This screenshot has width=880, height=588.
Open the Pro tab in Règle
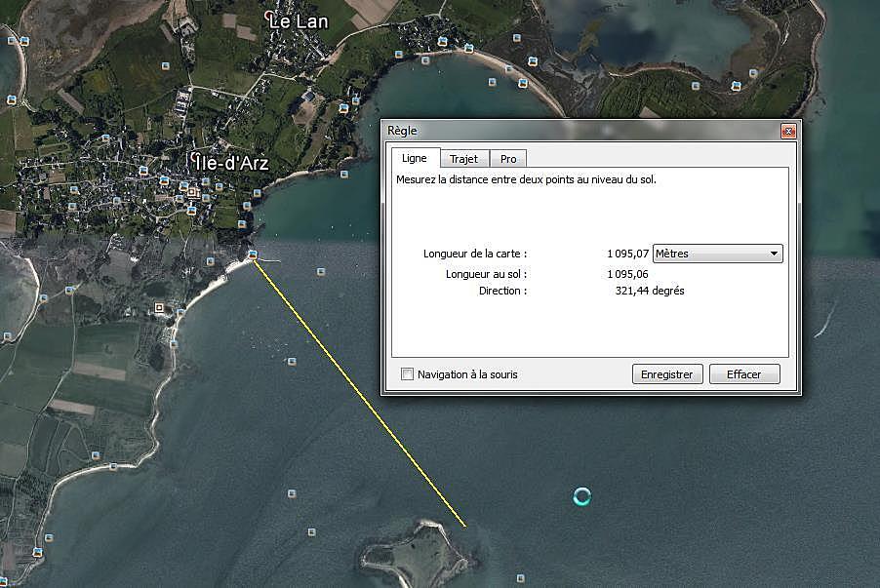(507, 159)
